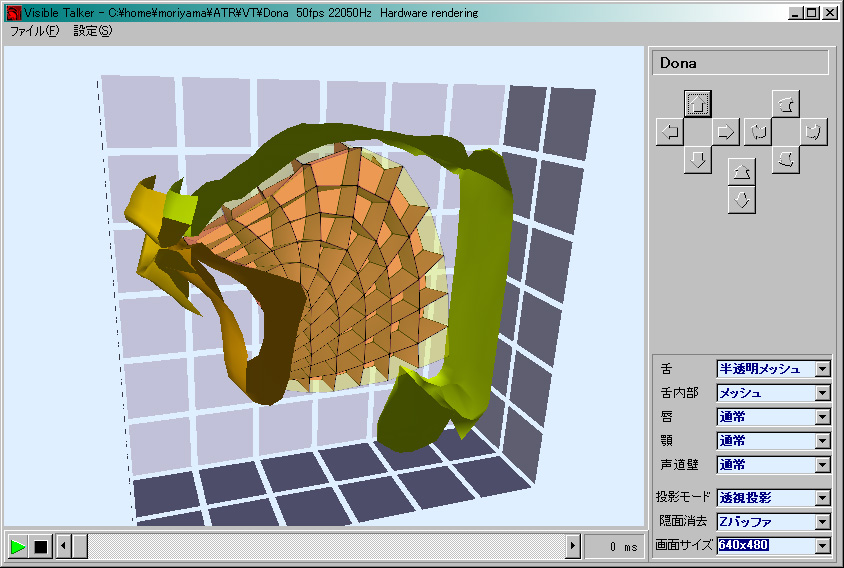Screen dimensions: 844x568
Task: Start playback with the green play button
Action: click(x=17, y=546)
